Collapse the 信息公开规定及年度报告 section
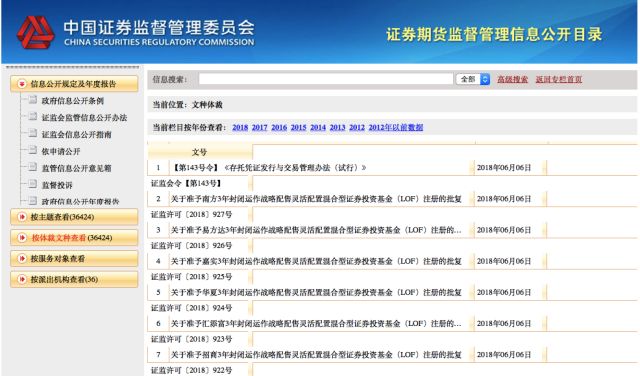The image size is (640, 376). 74,84
